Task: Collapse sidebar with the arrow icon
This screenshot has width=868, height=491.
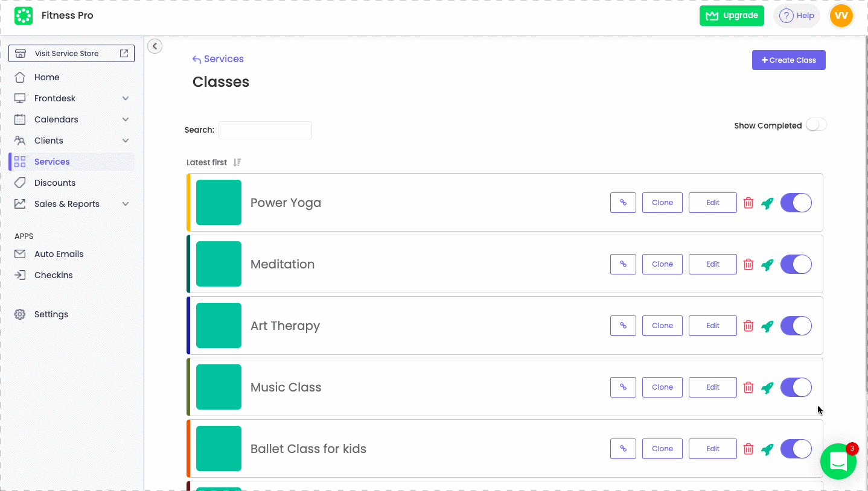Action: (155, 46)
